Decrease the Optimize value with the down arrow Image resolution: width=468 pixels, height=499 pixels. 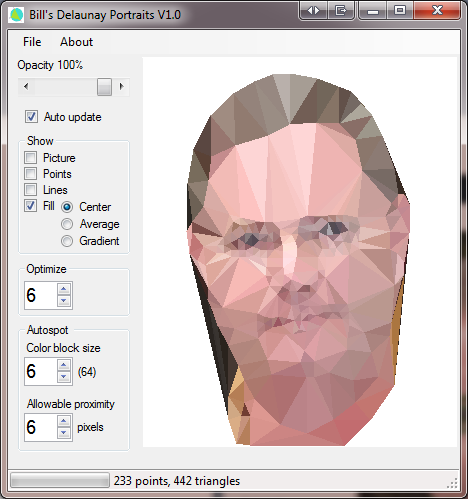coord(64,301)
